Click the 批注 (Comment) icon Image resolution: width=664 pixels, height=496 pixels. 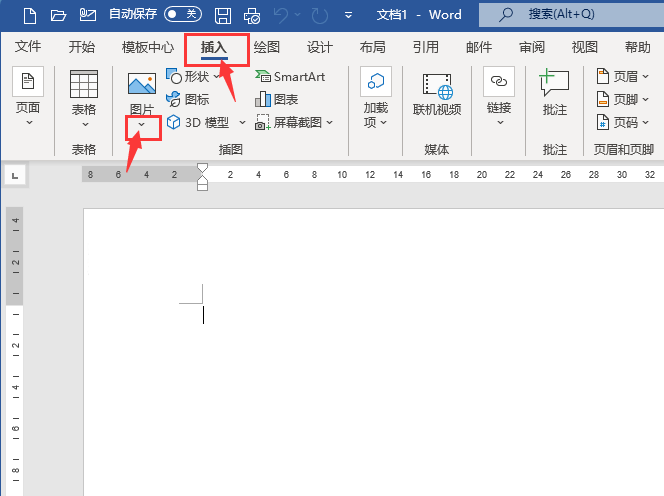coord(554,82)
